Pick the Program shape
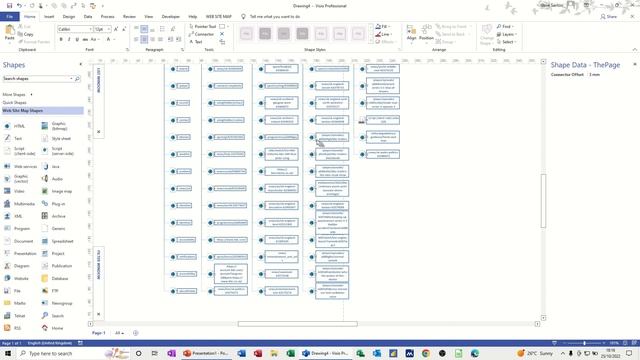The height and width of the screenshot is (360, 640). (17, 229)
